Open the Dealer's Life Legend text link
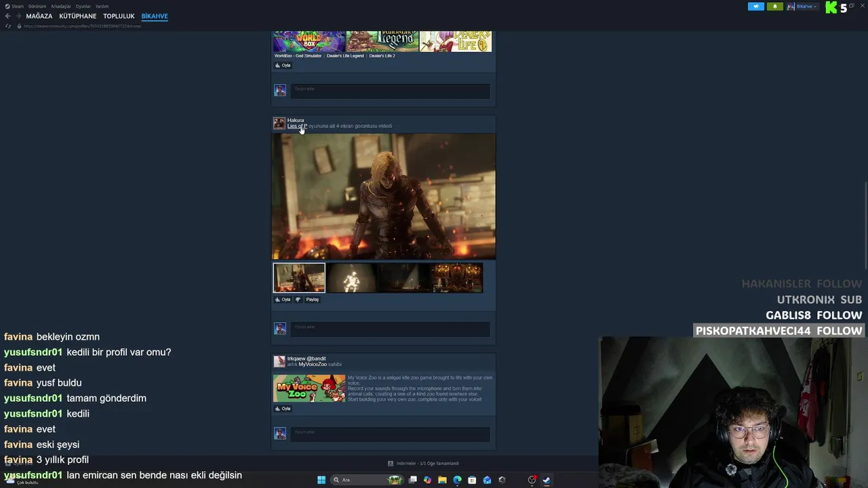 click(345, 56)
